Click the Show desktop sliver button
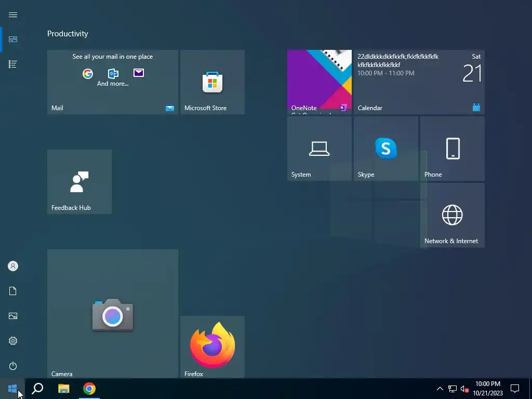Viewport: 532px width, 399px height. tap(530, 389)
